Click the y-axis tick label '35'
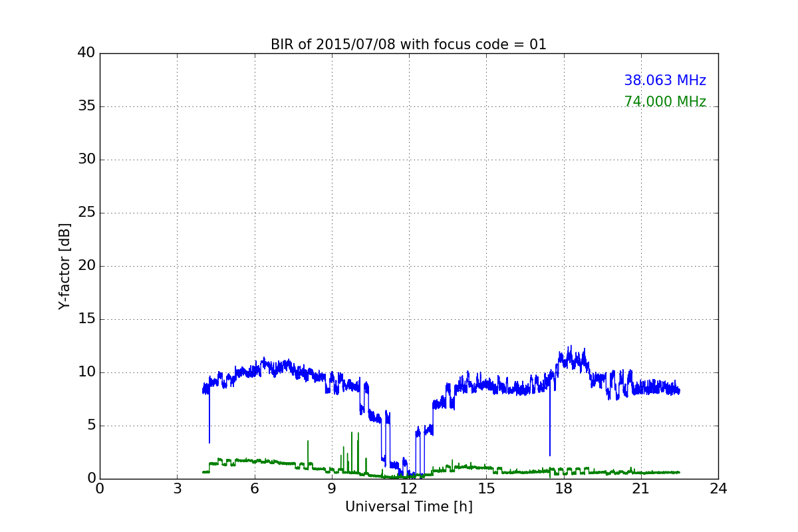The image size is (798, 532). (x=85, y=106)
